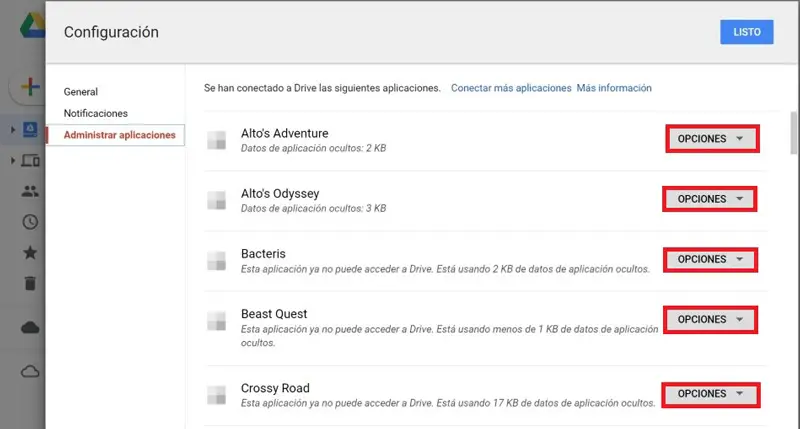
Task: Open Trash bin icon
Action: point(30,283)
